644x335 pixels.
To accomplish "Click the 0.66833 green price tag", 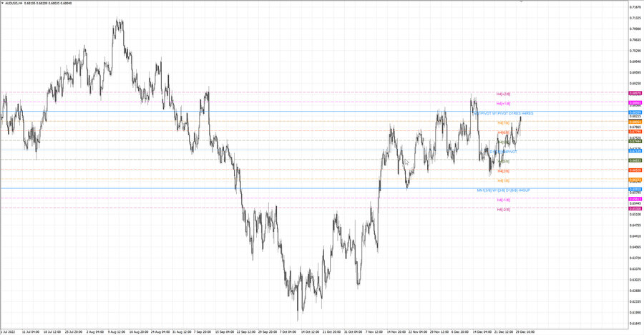I will 635,160.
